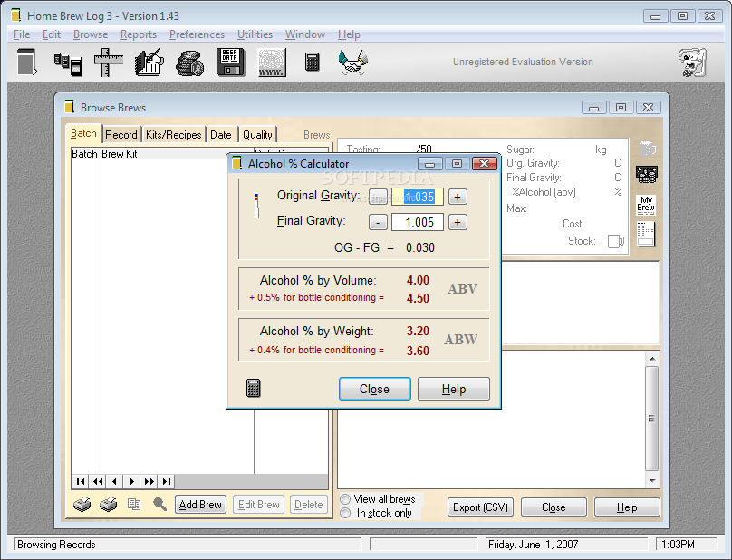Switch to the Record tab

120,135
